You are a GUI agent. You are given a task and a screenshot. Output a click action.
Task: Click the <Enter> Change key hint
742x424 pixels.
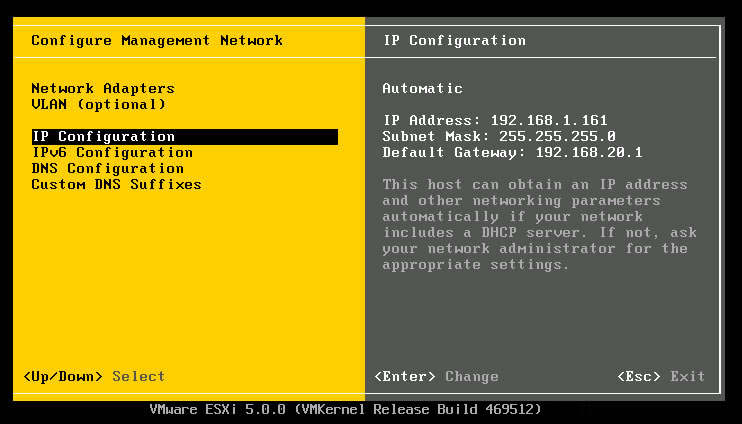click(436, 377)
